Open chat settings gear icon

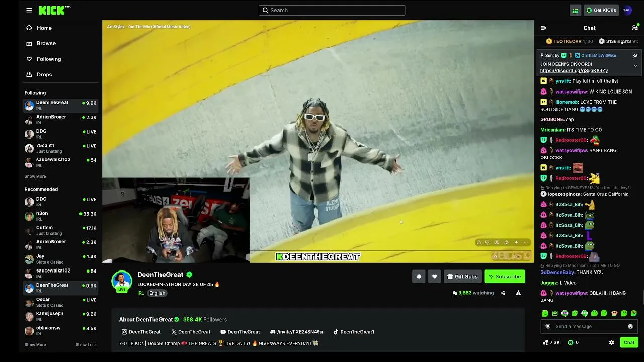click(612, 343)
